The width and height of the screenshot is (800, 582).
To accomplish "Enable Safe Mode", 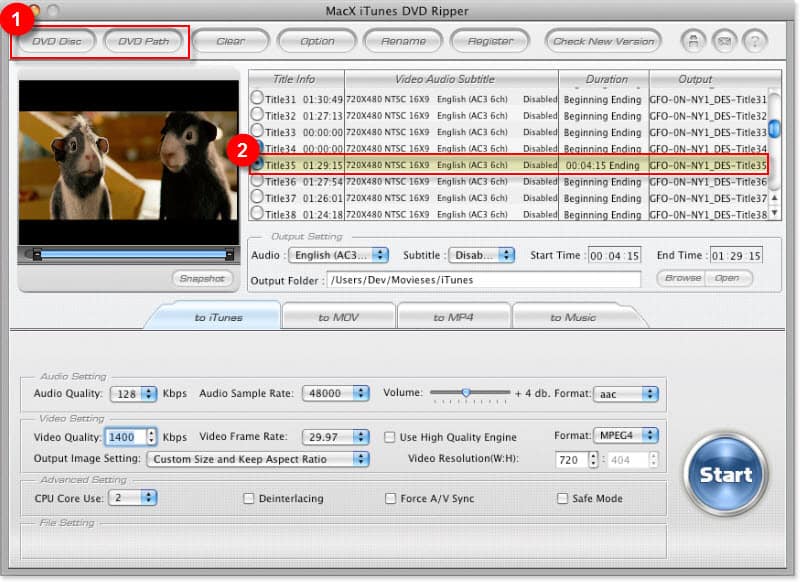I will pyautogui.click(x=562, y=498).
